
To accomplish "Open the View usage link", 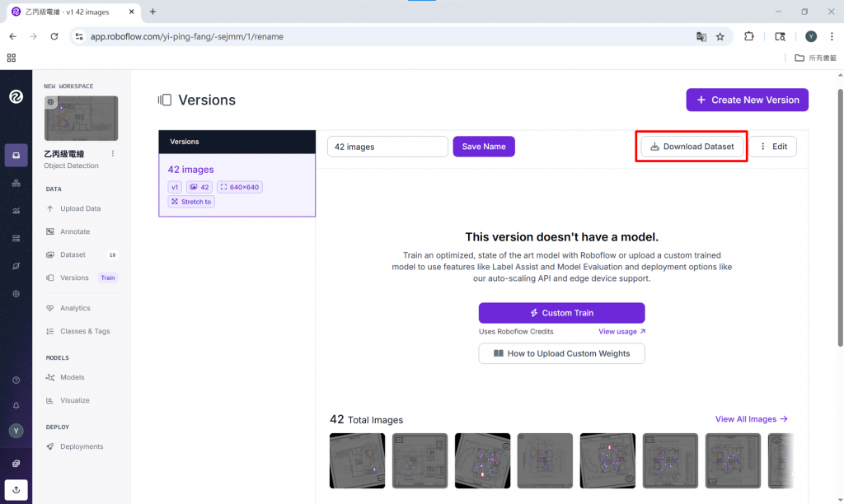I will tap(621, 332).
